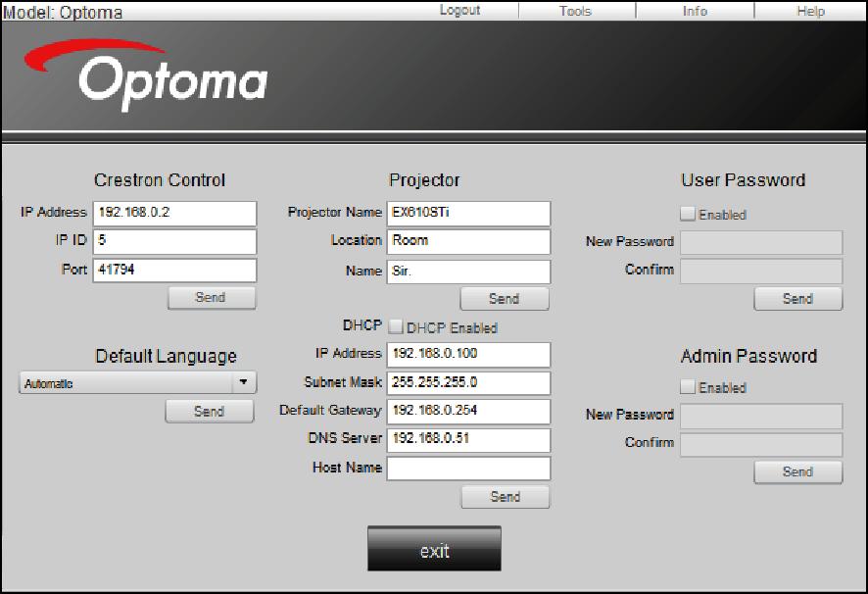Click the Port field showing 41794

pyautogui.click(x=175, y=271)
